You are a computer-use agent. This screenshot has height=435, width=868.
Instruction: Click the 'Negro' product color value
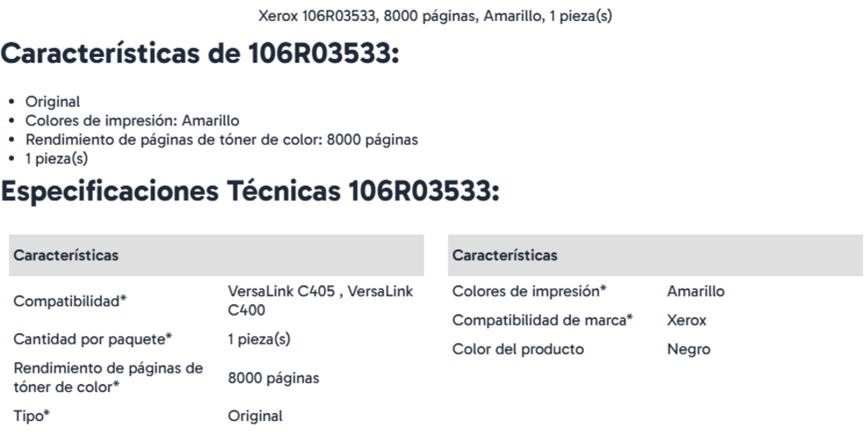point(688,349)
